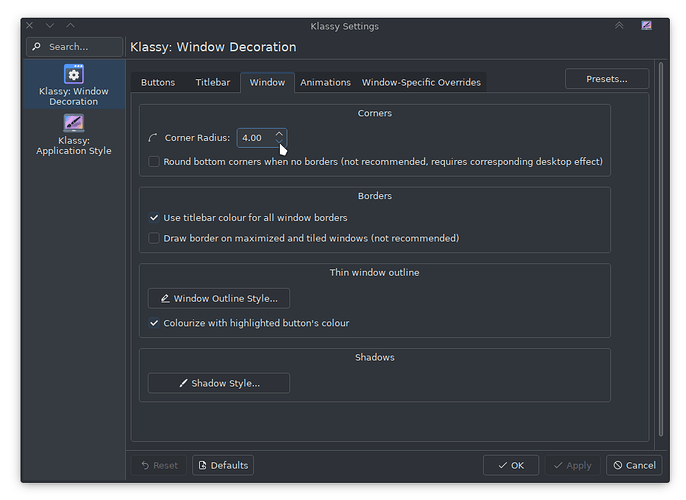686x500 pixels.
Task: Click the Klassy app icon in titlebar
Action: coord(648,25)
